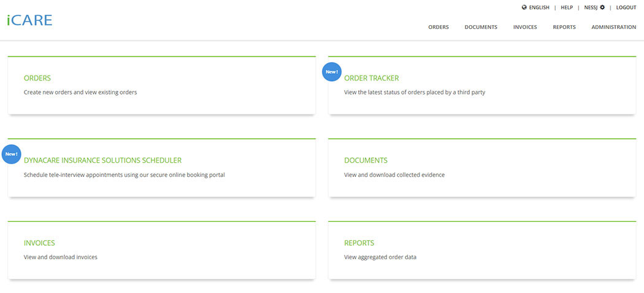Viewport: 644px width, 293px height.
Task: Open the NESSJ user account menu
Action: (x=591, y=7)
